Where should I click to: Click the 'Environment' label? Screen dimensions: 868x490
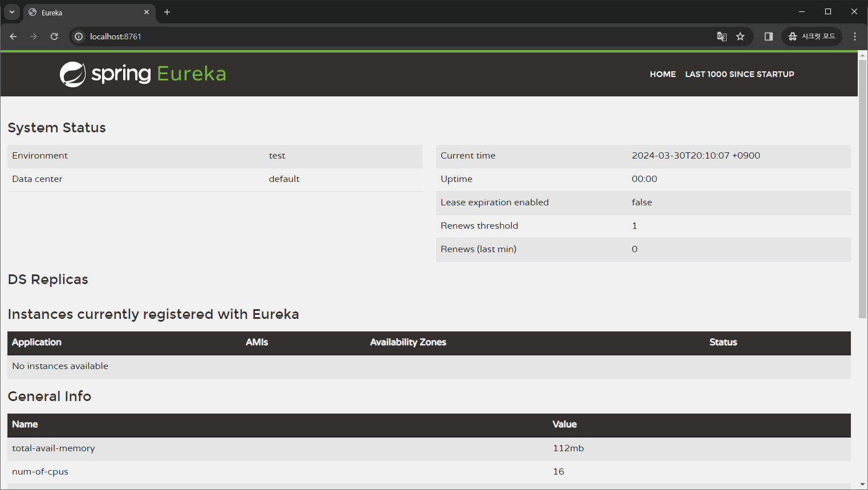pyautogui.click(x=40, y=156)
